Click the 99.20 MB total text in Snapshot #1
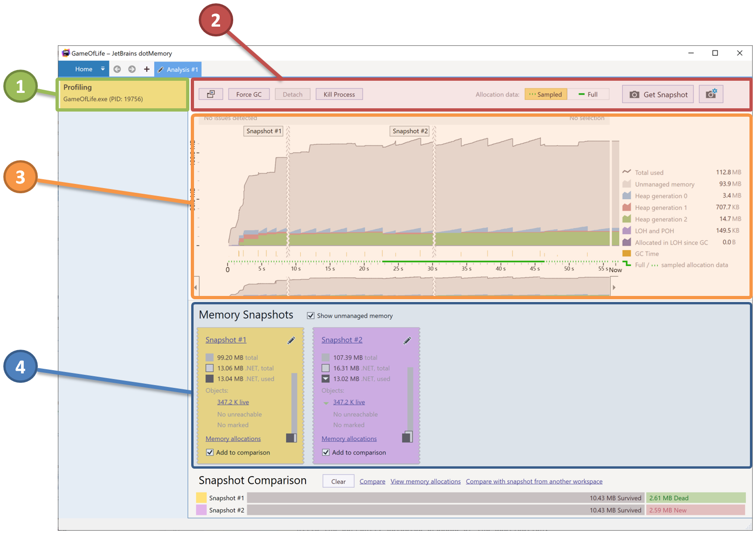This screenshot has height=534, width=756. 237,358
